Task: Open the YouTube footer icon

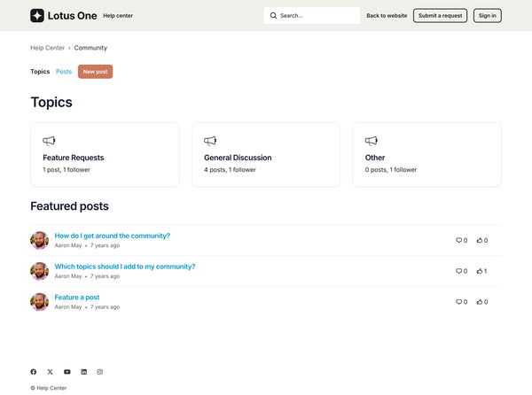Action: (67, 372)
